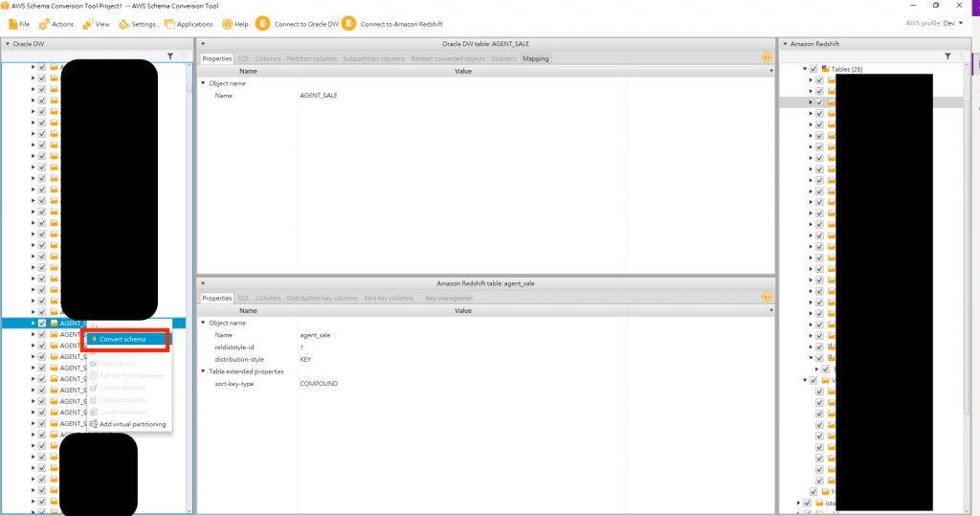Click the orange help icon in Oracle DW table panel
This screenshot has height=516, width=980.
click(767, 56)
